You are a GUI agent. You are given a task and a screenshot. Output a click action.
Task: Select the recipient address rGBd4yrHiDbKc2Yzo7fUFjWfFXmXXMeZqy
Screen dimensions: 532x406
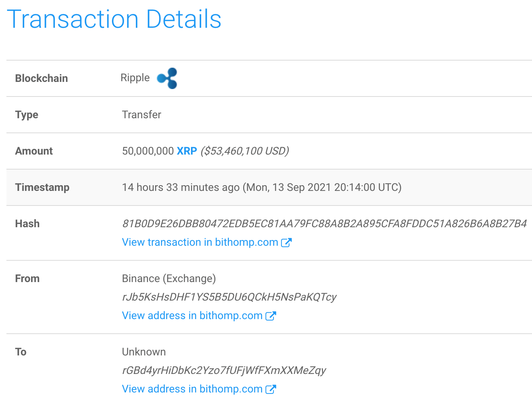tap(224, 370)
